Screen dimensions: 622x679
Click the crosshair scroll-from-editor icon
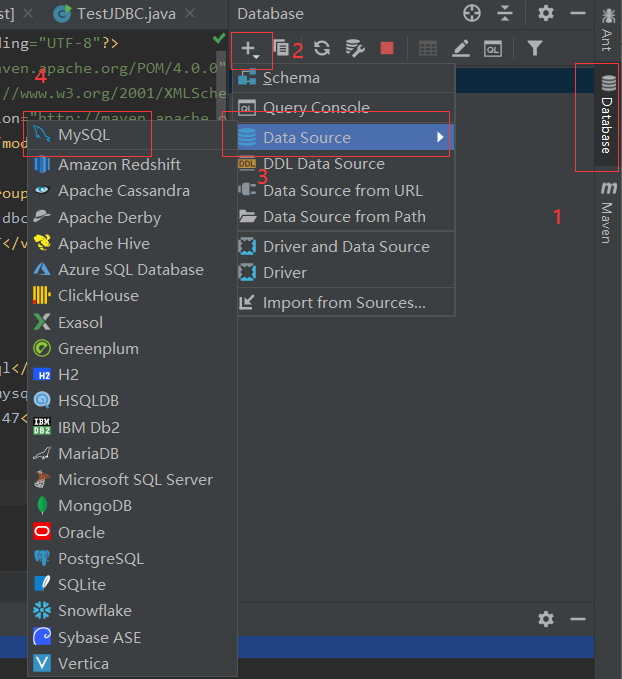tap(472, 13)
